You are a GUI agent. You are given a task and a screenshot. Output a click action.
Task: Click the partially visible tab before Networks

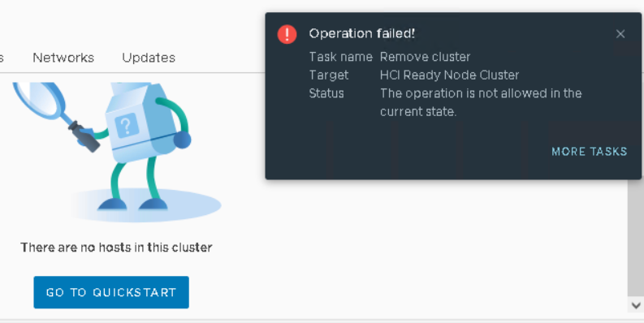[2, 58]
